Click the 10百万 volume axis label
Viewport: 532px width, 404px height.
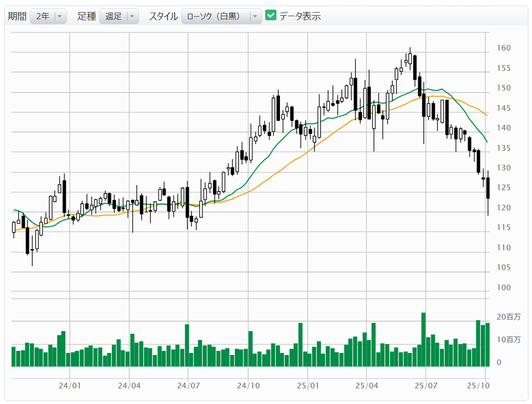(x=508, y=339)
